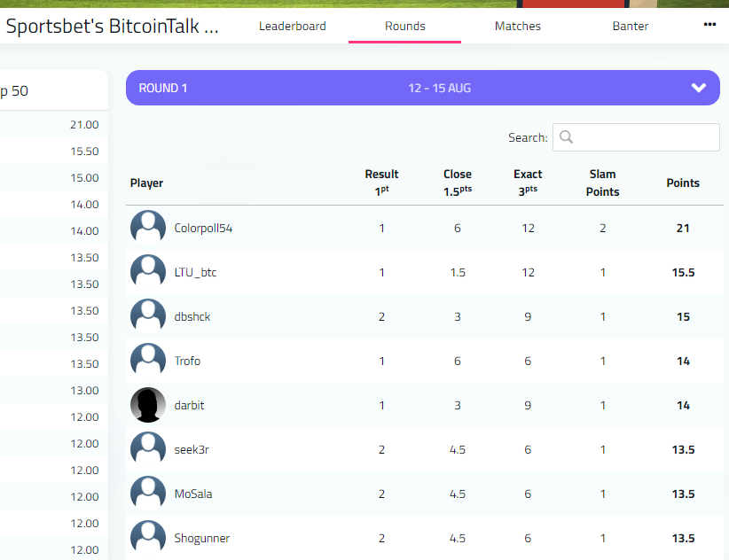Click LTU_btc's total points 15.5
The image size is (729, 560).
tap(683, 272)
